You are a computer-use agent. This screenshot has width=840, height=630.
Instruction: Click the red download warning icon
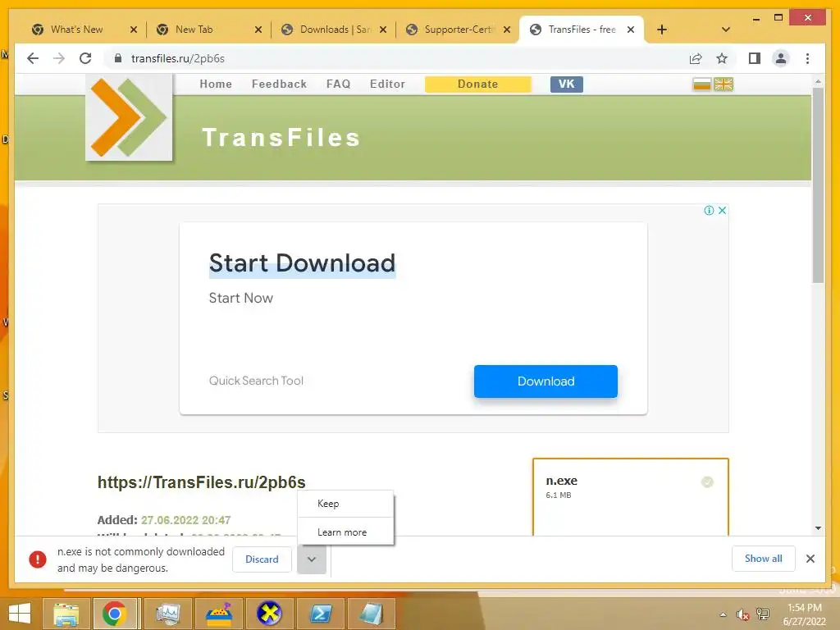38,559
